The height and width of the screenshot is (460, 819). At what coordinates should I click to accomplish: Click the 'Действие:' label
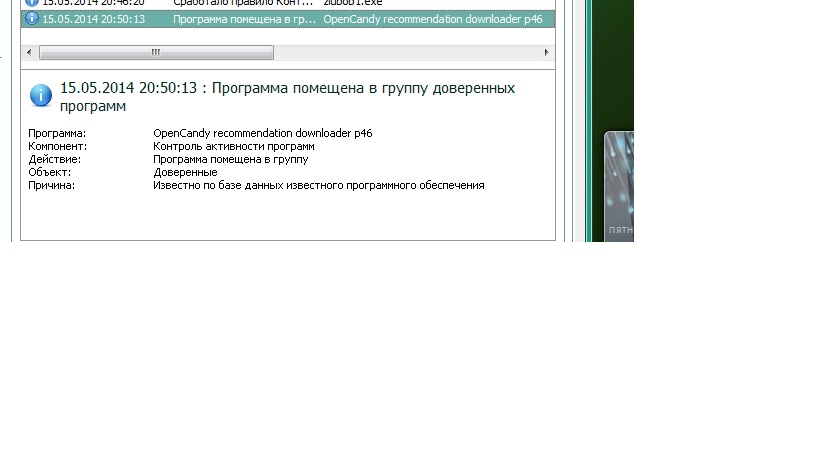(x=54, y=159)
